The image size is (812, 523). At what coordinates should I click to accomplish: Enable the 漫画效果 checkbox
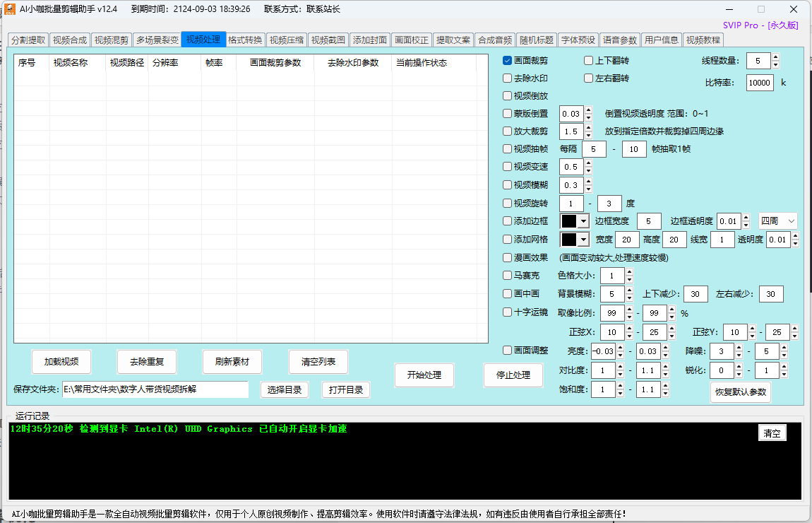[508, 257]
